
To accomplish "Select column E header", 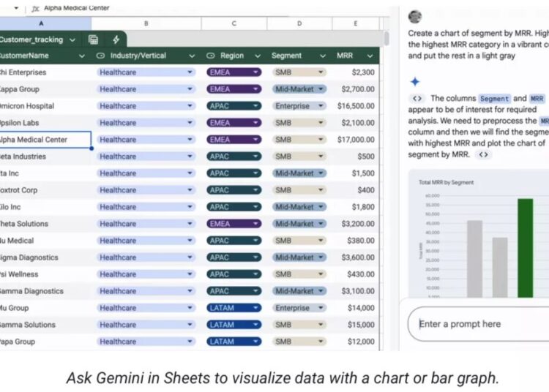I will click(355, 23).
